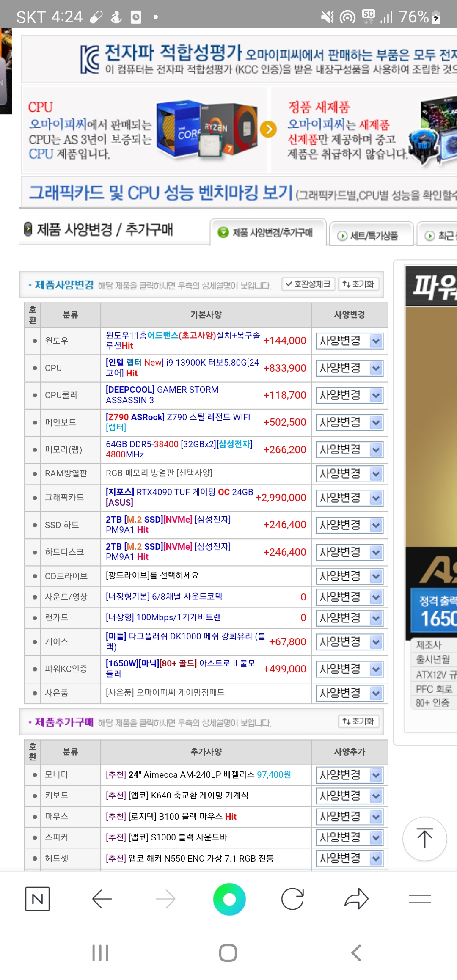Screen dimensions: 457x980
Task: Tap the 전자파 적합성평가 banner
Action: pyautogui.click(x=239, y=59)
